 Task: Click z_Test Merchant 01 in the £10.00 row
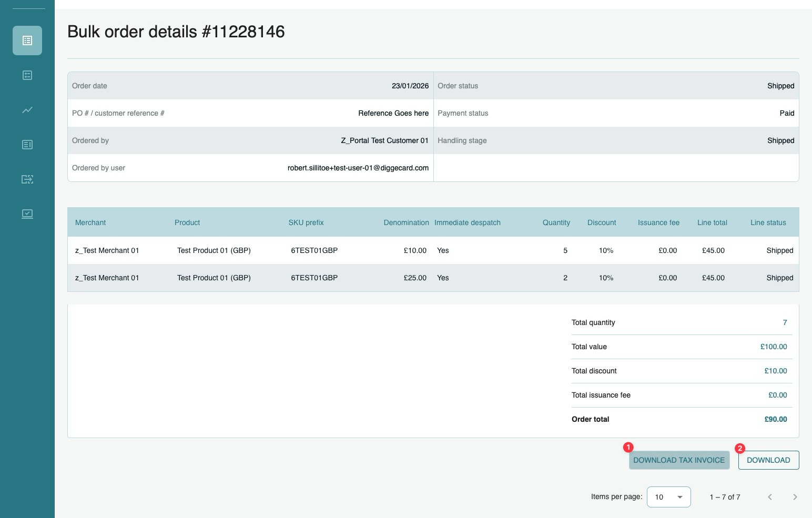pyautogui.click(x=107, y=250)
